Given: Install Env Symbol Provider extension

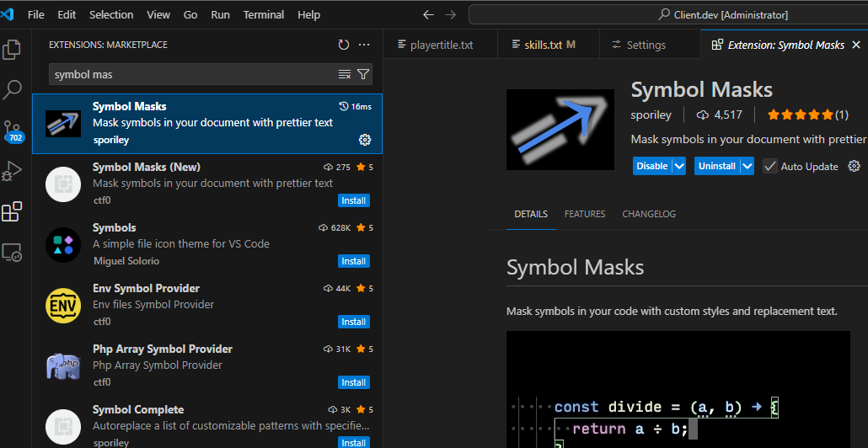Looking at the screenshot, I should [353, 322].
